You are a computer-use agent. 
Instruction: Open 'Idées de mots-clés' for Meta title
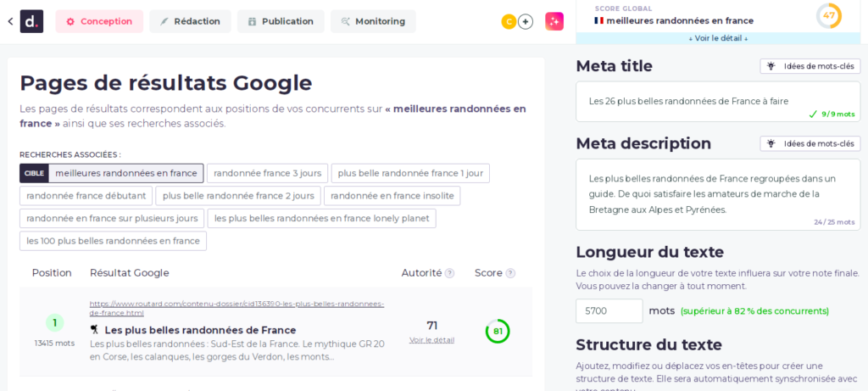810,66
